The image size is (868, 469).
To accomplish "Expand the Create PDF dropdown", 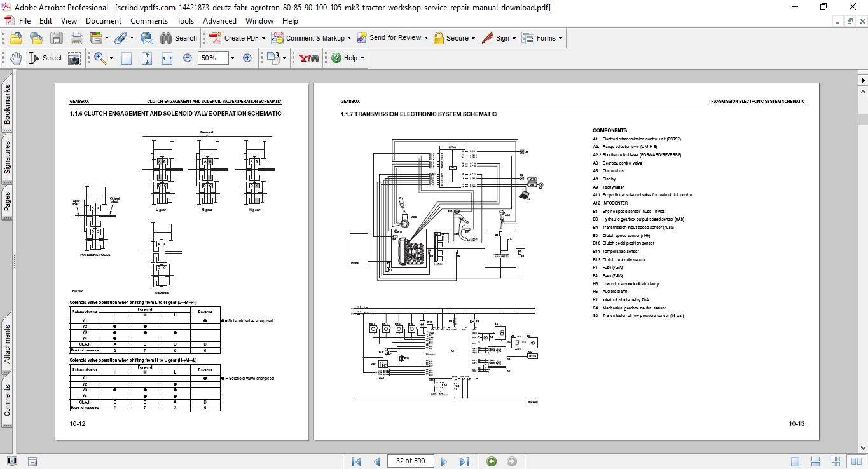I will coord(264,38).
